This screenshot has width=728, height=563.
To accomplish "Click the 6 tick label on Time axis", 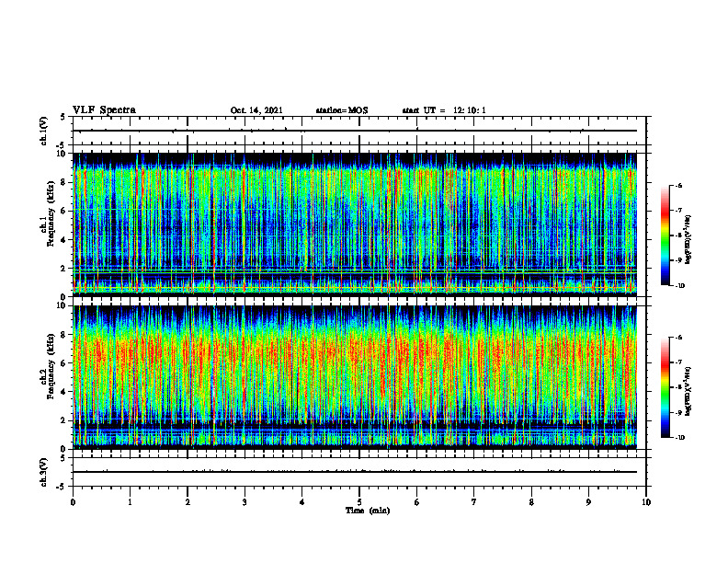I will coord(417,502).
